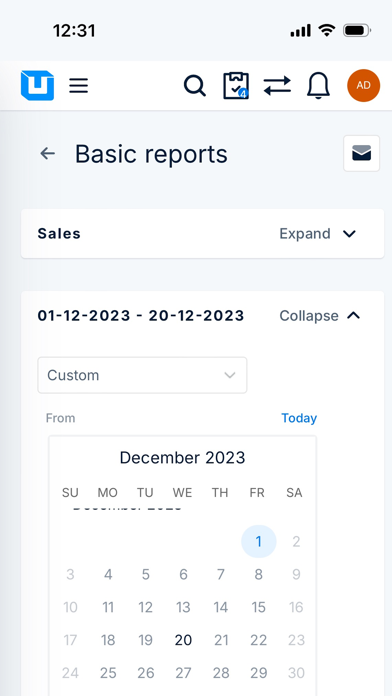
Task: Click the email envelope button
Action: coord(361,154)
